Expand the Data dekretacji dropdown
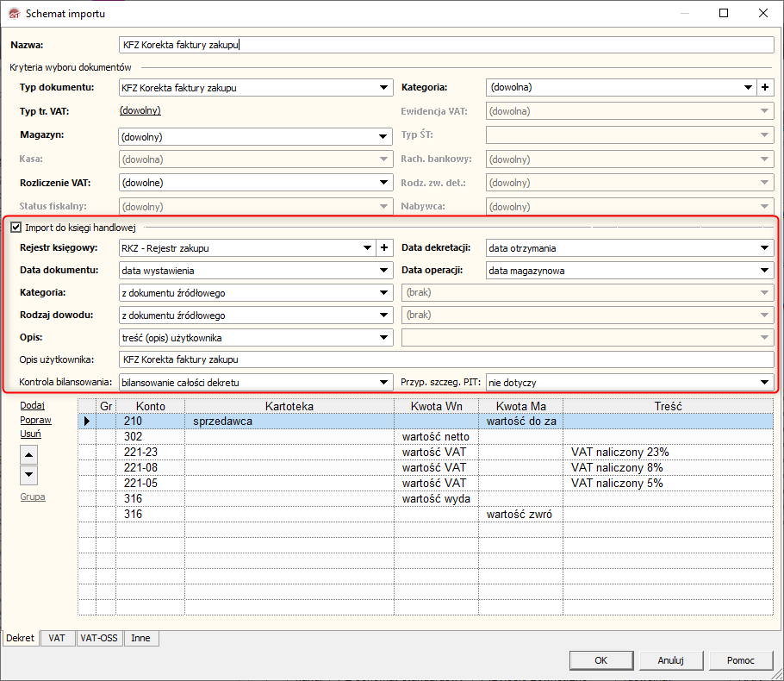The image size is (784, 681). (x=764, y=247)
